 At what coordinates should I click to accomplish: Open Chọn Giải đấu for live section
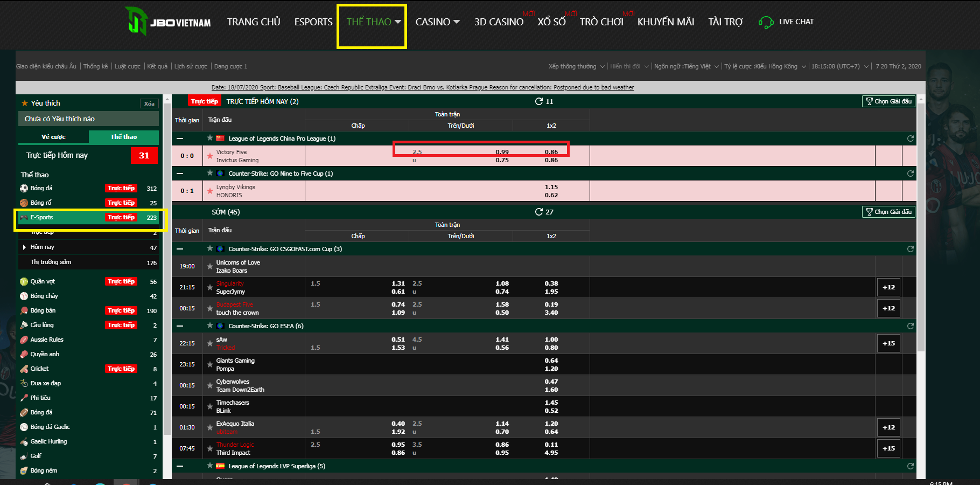888,101
